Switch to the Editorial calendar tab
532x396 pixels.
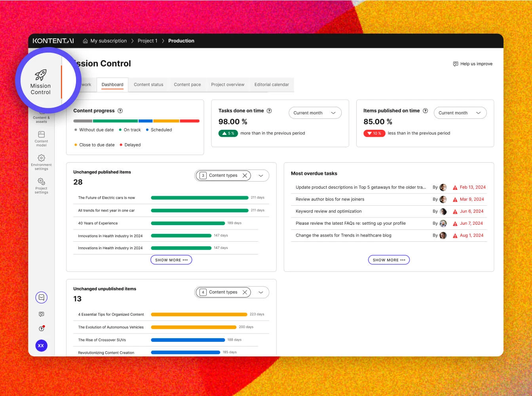click(x=272, y=85)
